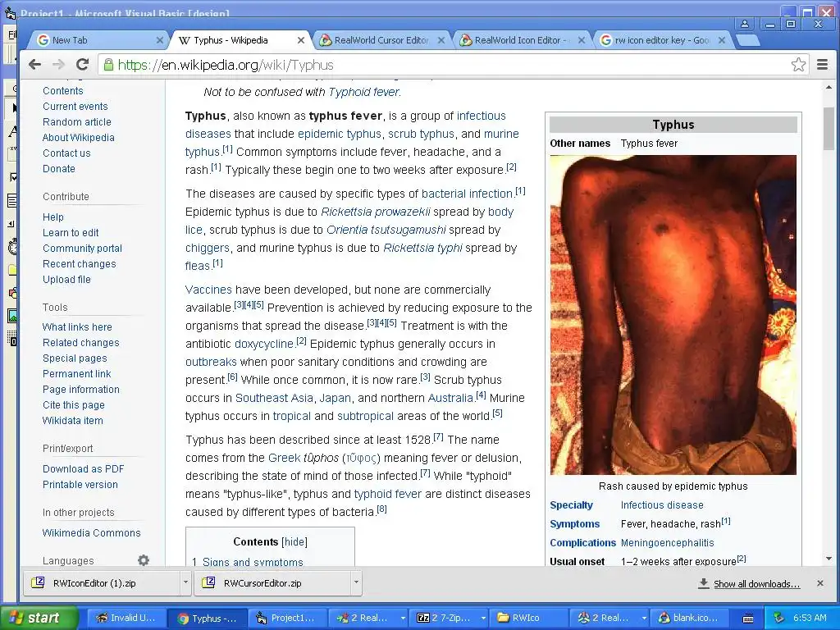Close the RealWorld Icon Editor tab
840x630 pixels.
(582, 40)
